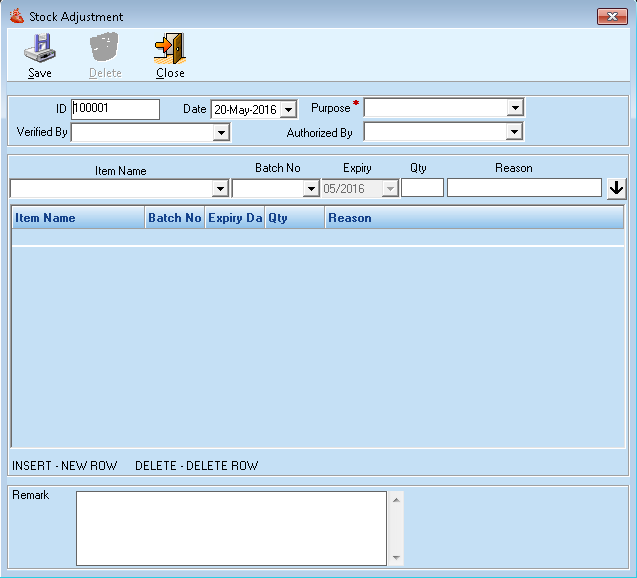The height and width of the screenshot is (578, 637).
Task: Click the down arrow add-row button
Action: [x=616, y=188]
